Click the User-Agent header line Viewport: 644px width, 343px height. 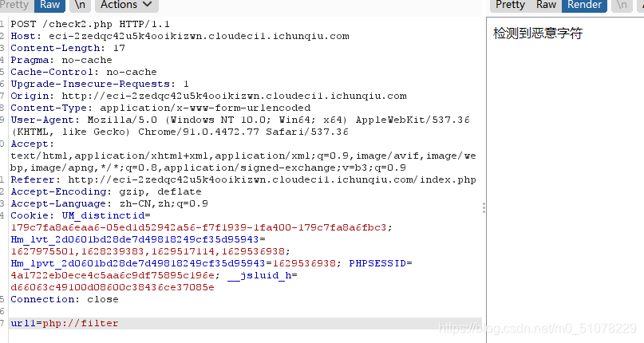tap(240, 120)
